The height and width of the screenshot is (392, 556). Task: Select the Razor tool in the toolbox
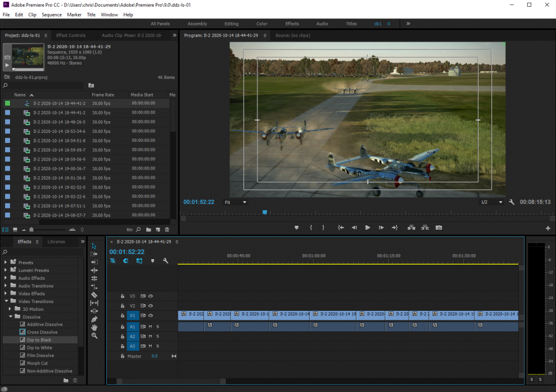point(94,295)
